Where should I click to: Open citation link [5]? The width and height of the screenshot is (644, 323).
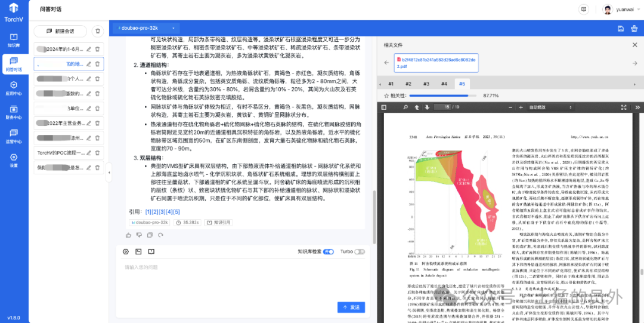coord(176,212)
